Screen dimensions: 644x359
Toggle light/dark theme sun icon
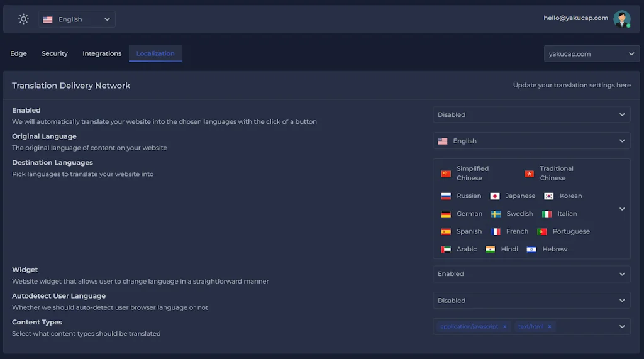pyautogui.click(x=23, y=19)
